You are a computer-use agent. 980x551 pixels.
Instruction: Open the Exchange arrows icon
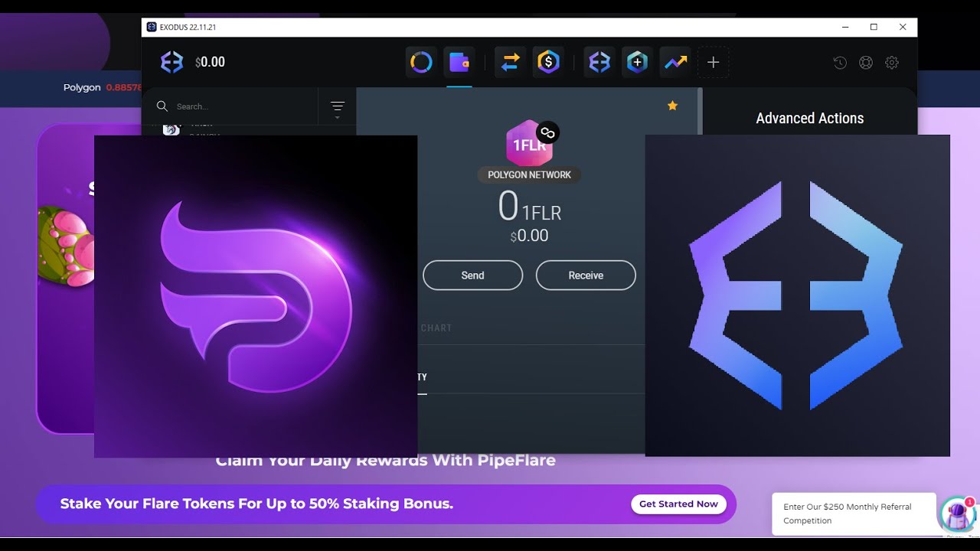(x=510, y=62)
